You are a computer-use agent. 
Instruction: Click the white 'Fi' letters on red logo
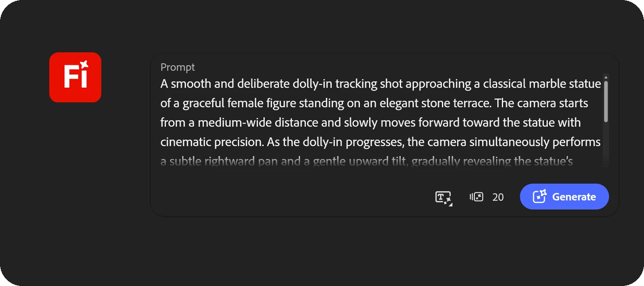click(x=75, y=77)
